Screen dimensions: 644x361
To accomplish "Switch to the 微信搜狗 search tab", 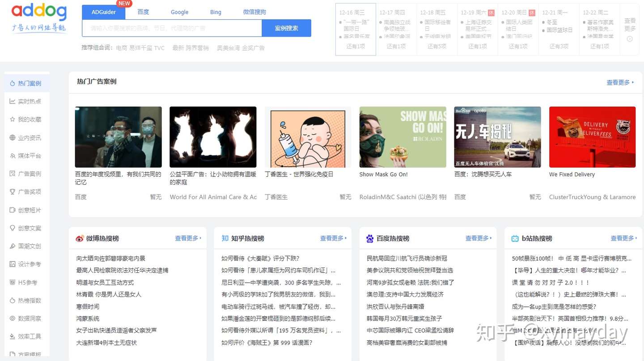I will point(254,12).
